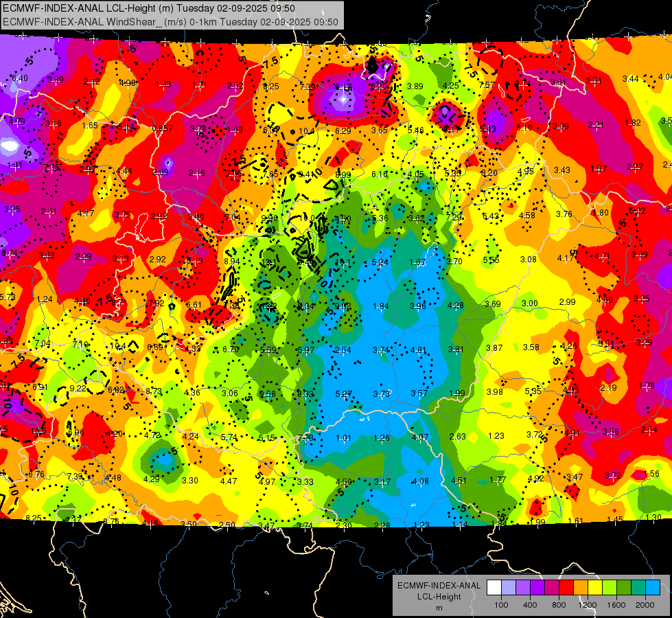Click the WindShear 0-1km title line
This screenshot has height=618, width=672.
[170, 22]
